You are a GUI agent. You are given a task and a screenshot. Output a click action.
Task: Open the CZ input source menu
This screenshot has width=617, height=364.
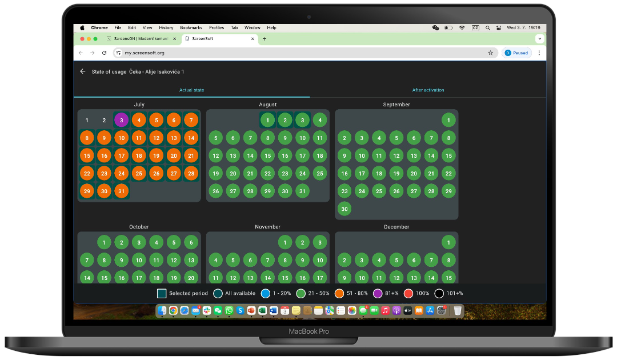tap(475, 27)
